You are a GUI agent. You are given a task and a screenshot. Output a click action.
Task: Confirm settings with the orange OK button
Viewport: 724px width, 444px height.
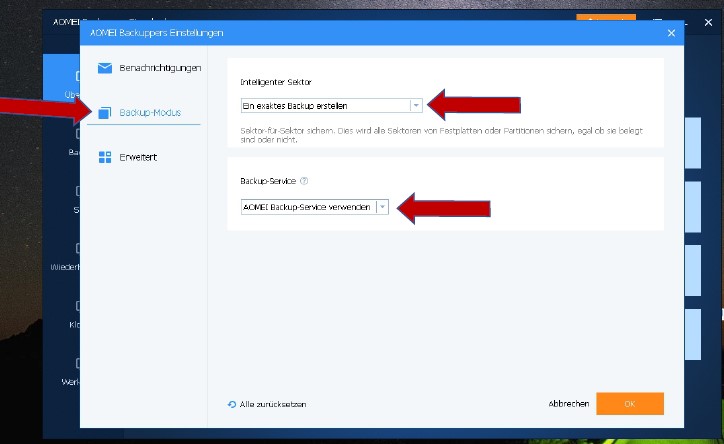tap(630, 403)
